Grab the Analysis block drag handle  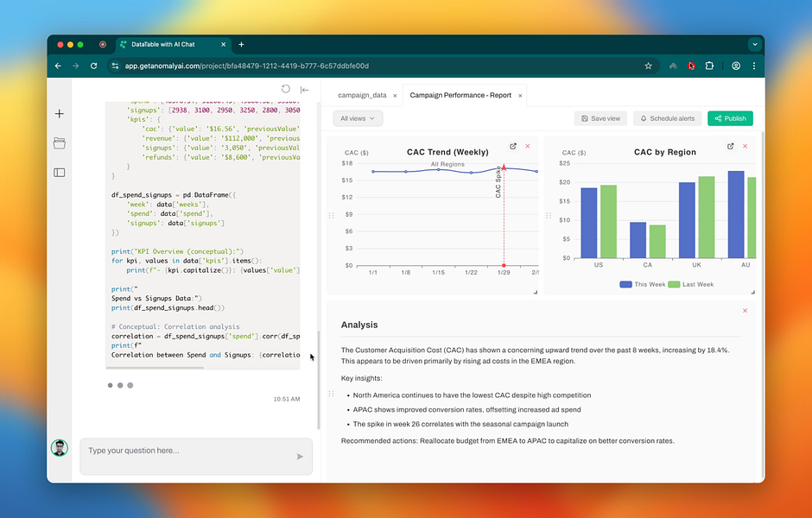[331, 394]
